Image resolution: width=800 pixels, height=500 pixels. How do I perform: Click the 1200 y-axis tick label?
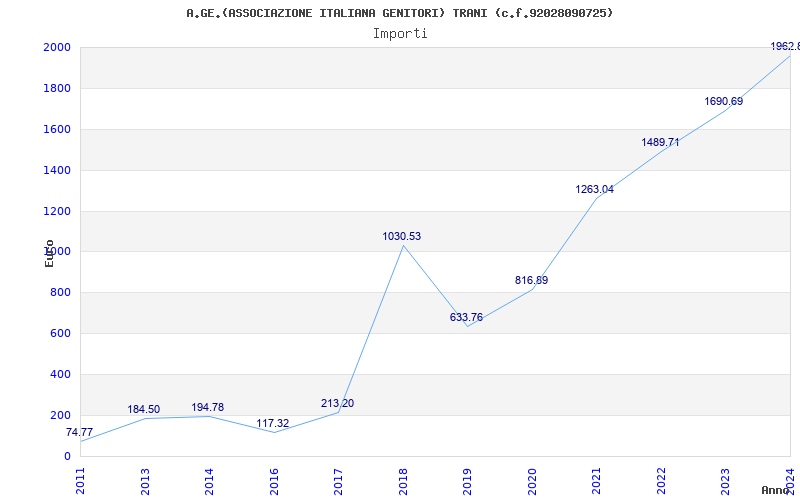pyautogui.click(x=57, y=211)
